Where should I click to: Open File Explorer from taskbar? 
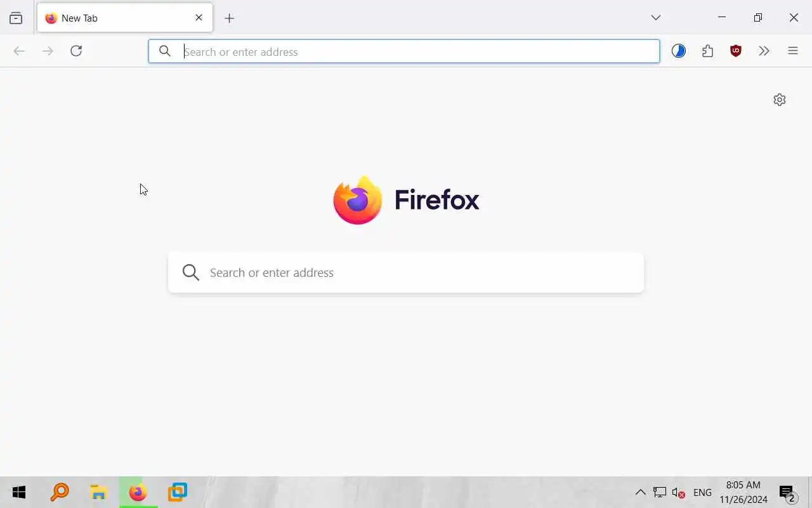[98, 492]
